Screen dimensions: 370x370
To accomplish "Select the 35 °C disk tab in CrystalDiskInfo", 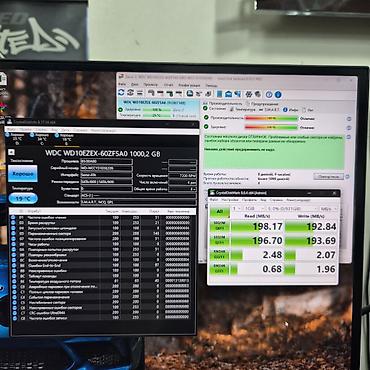I will (17, 137).
